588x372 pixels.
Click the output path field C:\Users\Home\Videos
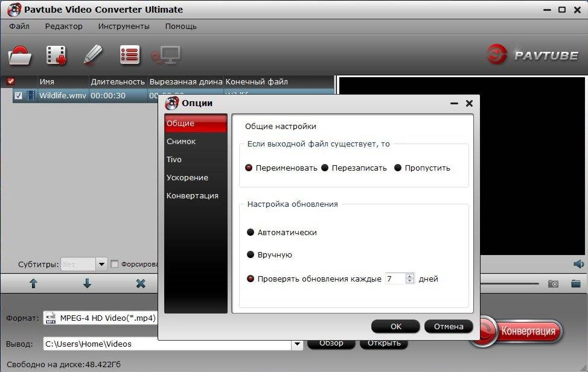pos(167,344)
